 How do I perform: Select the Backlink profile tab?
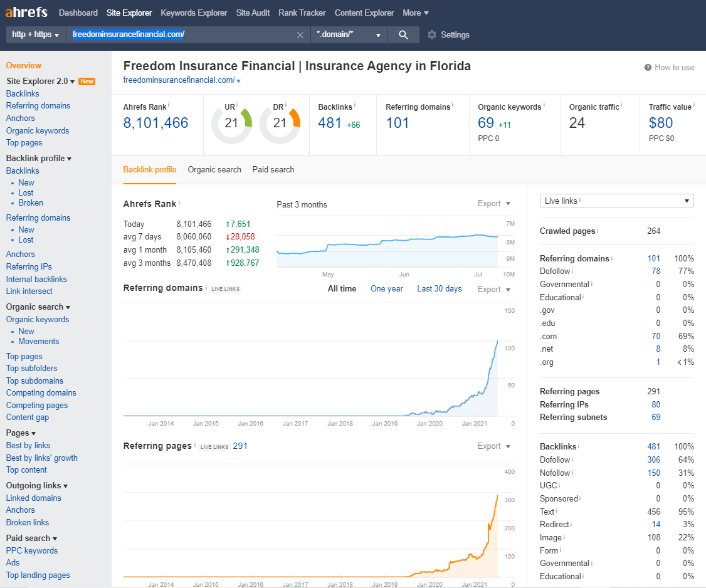point(150,170)
